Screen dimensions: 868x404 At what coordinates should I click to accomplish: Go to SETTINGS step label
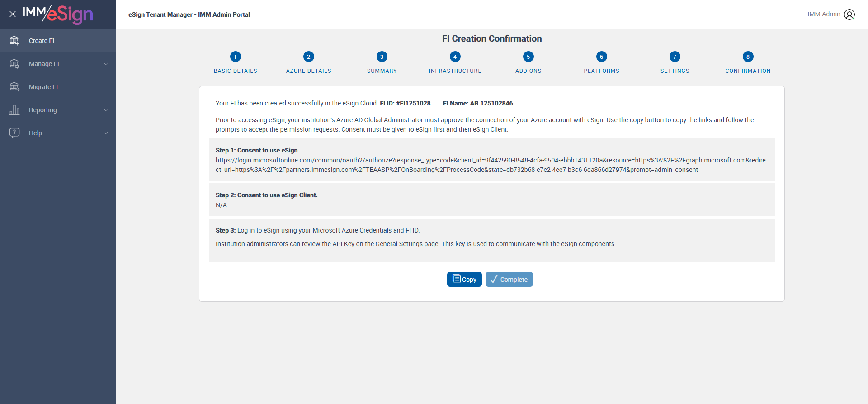pyautogui.click(x=675, y=71)
